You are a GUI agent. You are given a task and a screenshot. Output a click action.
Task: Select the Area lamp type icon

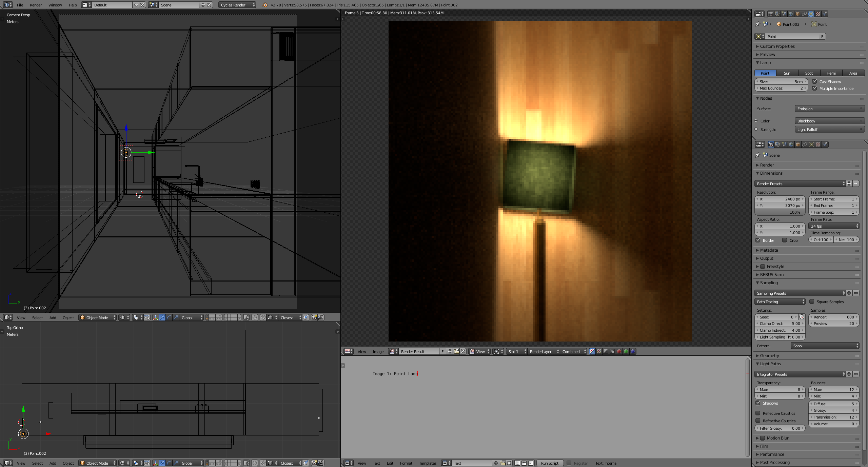coord(852,73)
